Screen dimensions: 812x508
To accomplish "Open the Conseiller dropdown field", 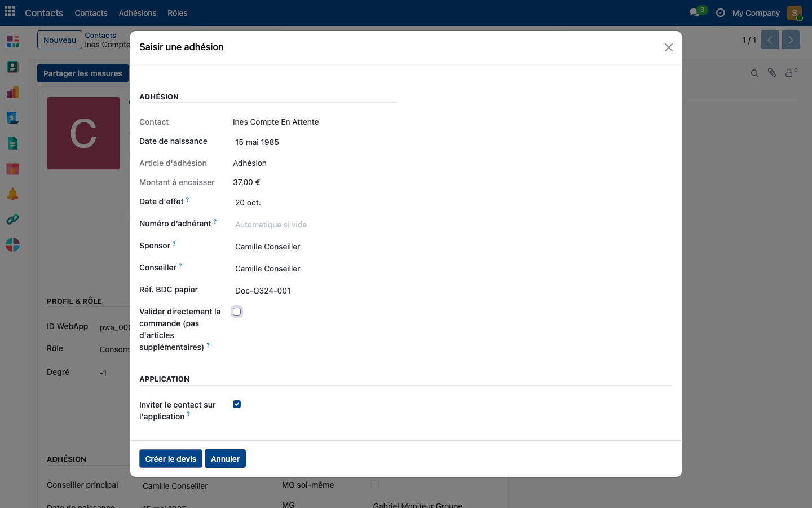I will pyautogui.click(x=314, y=269).
